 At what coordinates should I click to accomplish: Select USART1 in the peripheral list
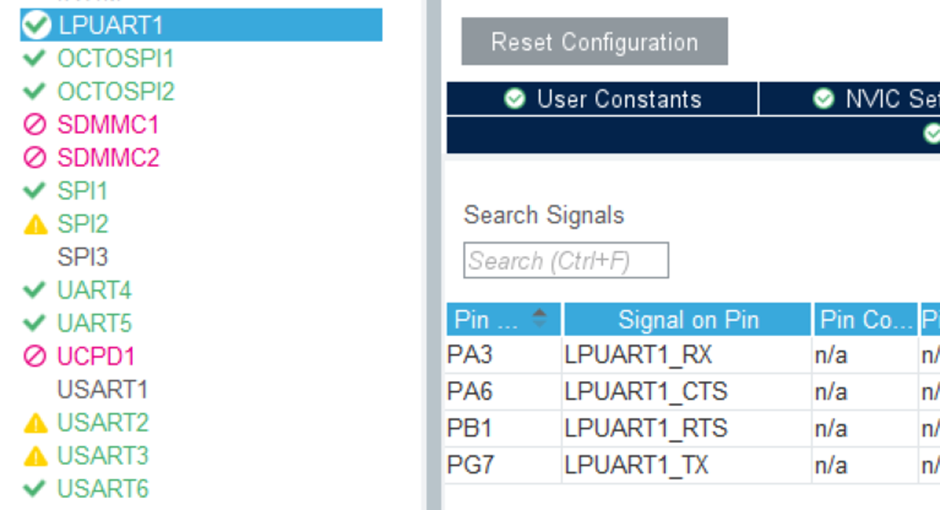(102, 390)
